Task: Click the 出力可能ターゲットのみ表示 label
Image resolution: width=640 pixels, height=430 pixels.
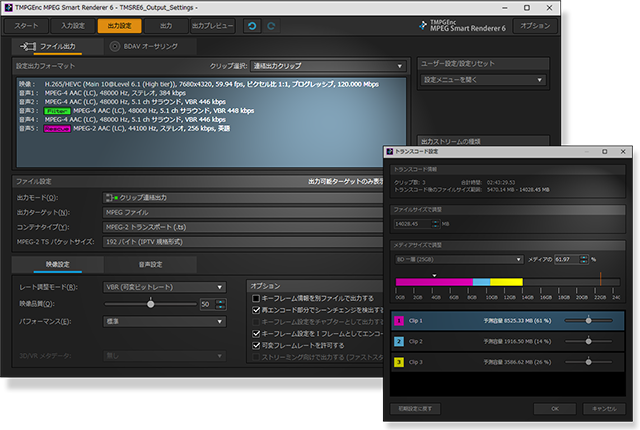Action: coord(346,182)
